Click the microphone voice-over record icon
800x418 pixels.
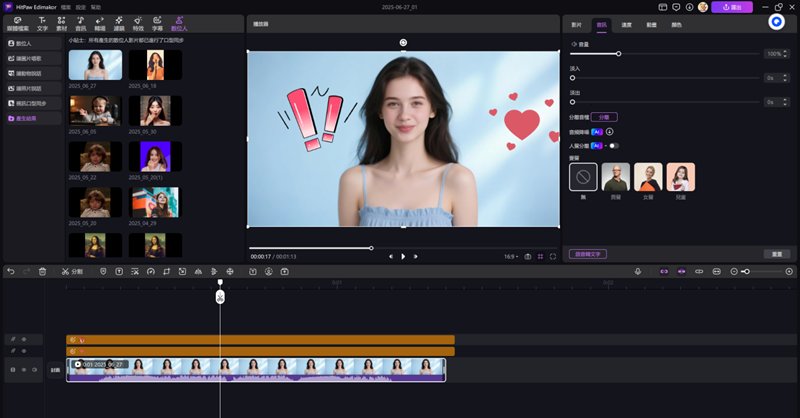[x=637, y=271]
